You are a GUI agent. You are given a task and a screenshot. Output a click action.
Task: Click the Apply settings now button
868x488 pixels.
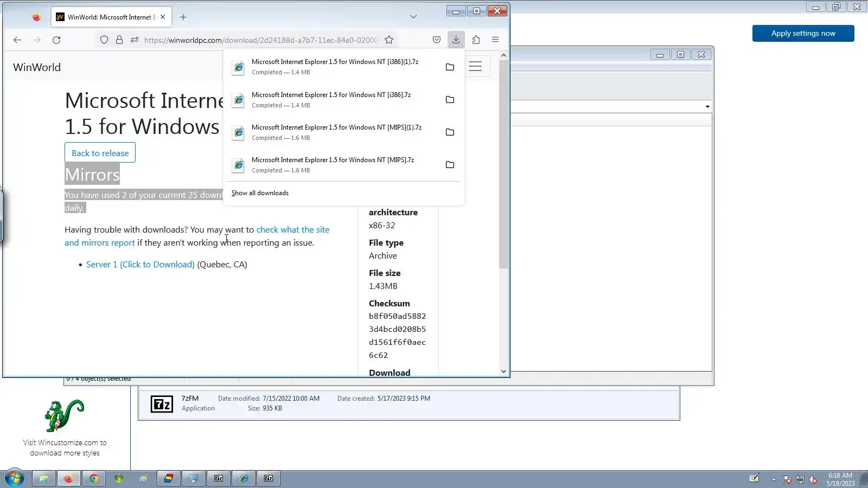803,33
